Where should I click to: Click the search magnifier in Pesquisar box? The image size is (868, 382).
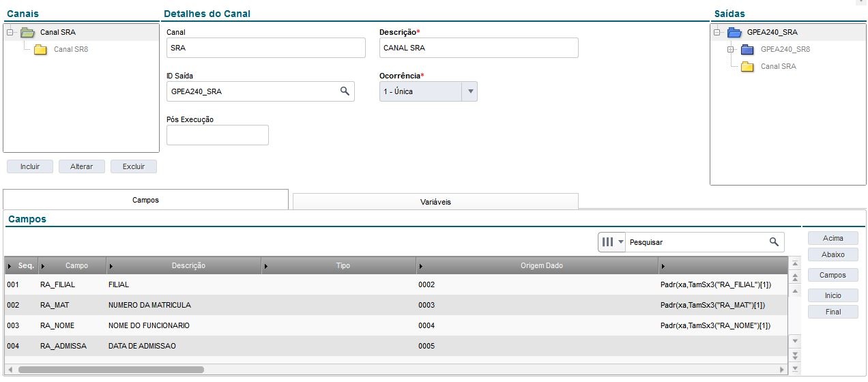click(774, 241)
